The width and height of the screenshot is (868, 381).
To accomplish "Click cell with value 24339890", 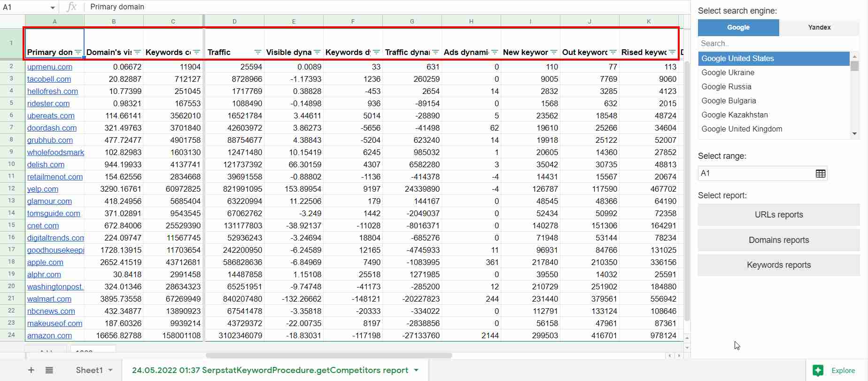I will [x=412, y=189].
